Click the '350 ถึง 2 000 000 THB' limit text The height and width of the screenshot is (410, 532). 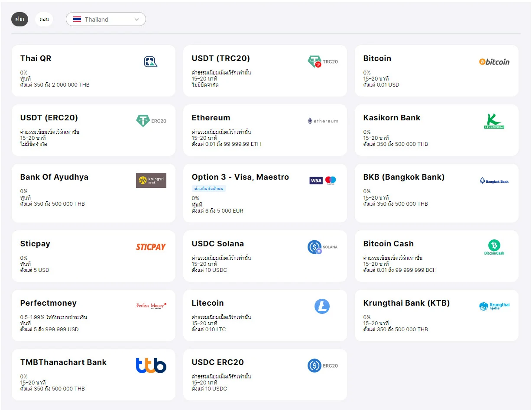click(x=62, y=85)
